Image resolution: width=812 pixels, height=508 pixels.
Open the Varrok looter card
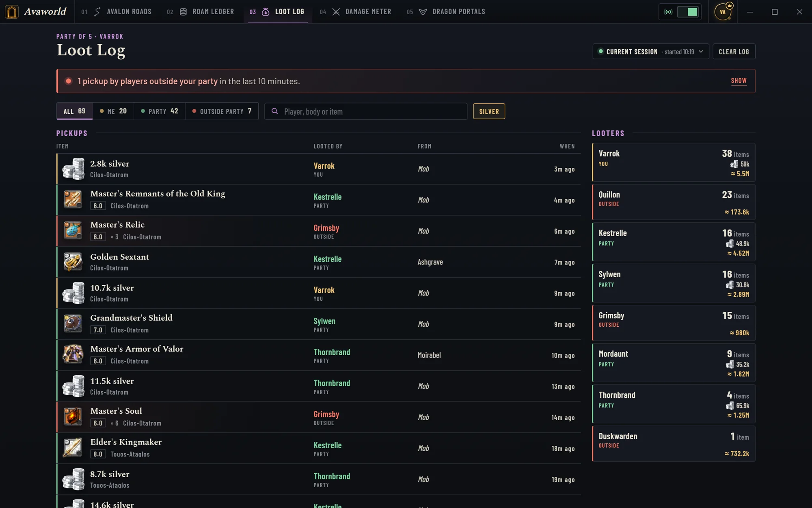[674, 162]
